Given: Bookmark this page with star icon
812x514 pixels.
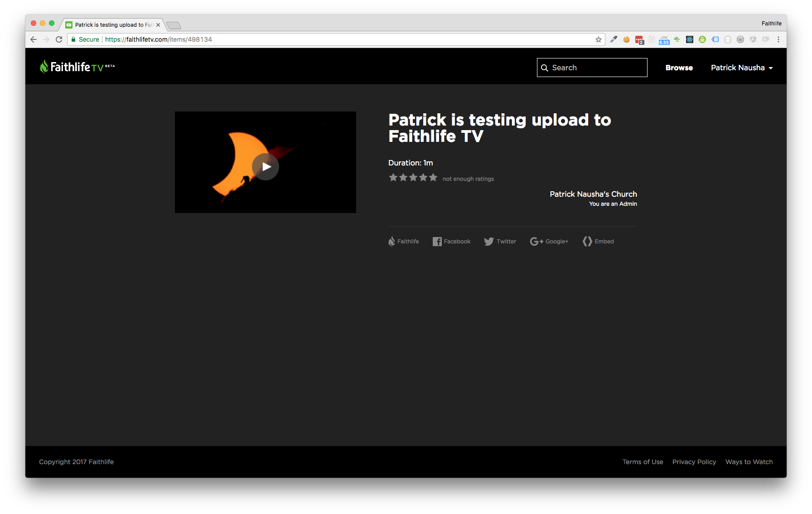Looking at the screenshot, I should (599, 39).
